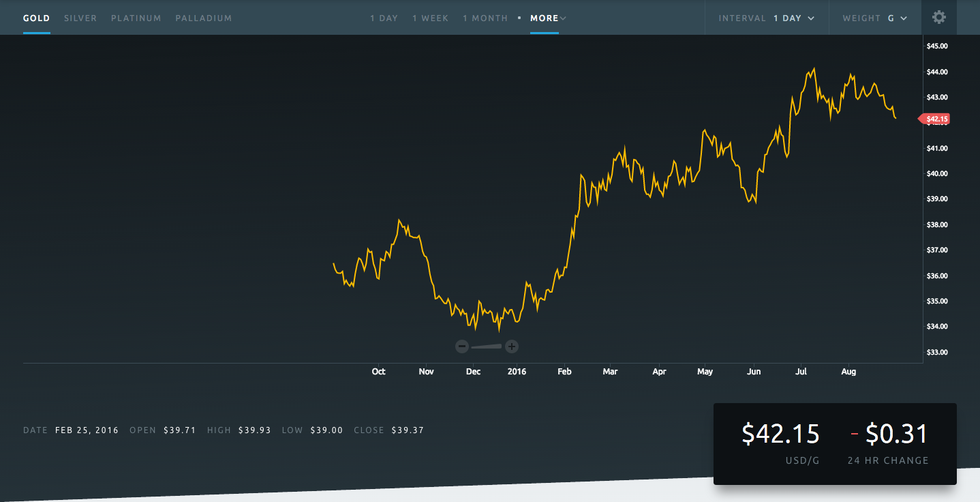Show the 1 MONTH chart range
The width and height of the screenshot is (980, 502).
(485, 18)
